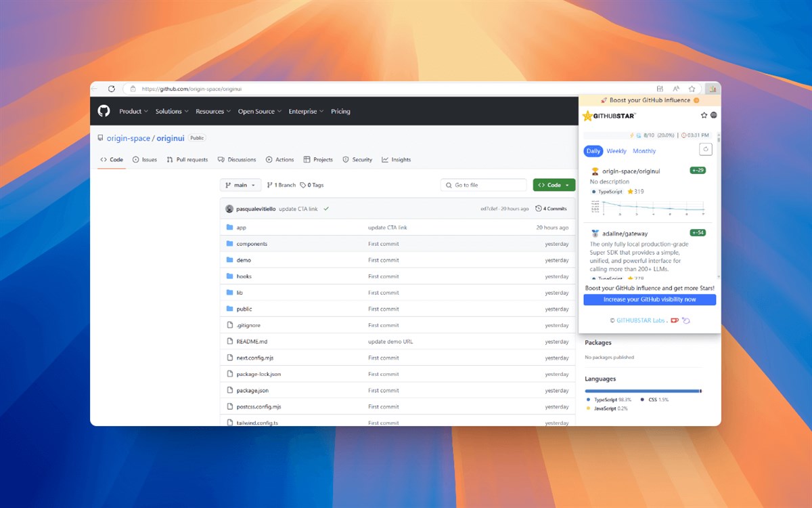The width and height of the screenshot is (812, 508).
Task: Click the GITHUBSTAR logo in the popup
Action: [x=609, y=116]
